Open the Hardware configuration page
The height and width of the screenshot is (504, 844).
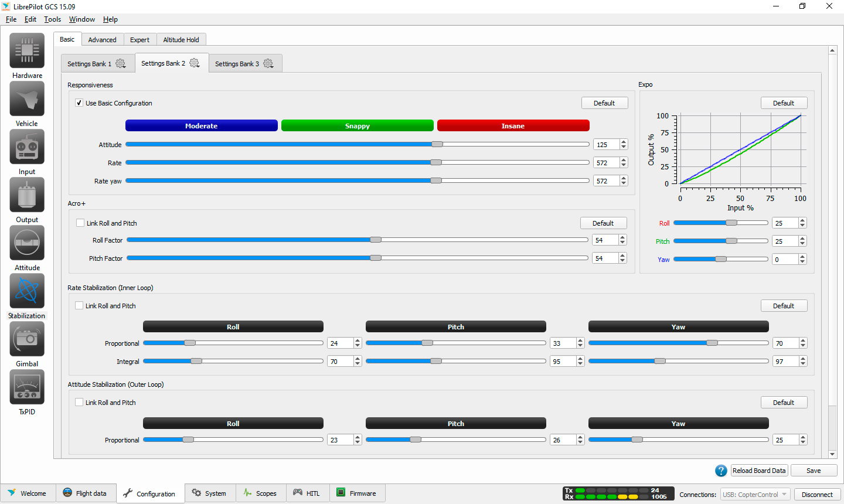click(27, 56)
